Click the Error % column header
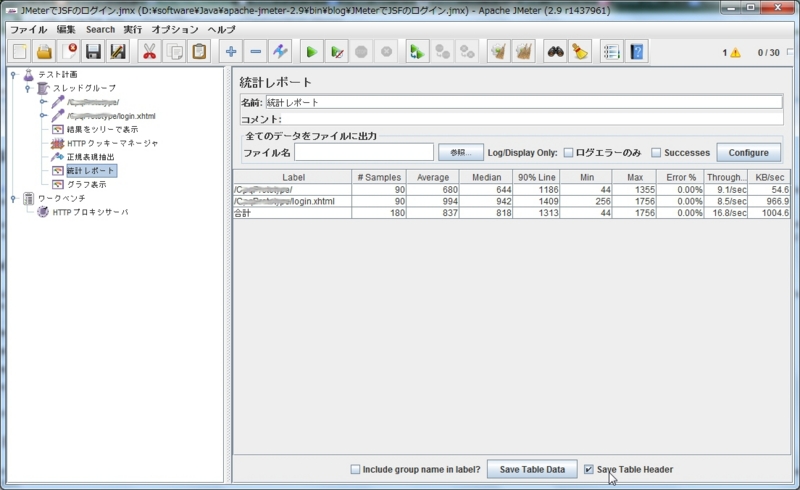The height and width of the screenshot is (490, 800). [x=681, y=177]
